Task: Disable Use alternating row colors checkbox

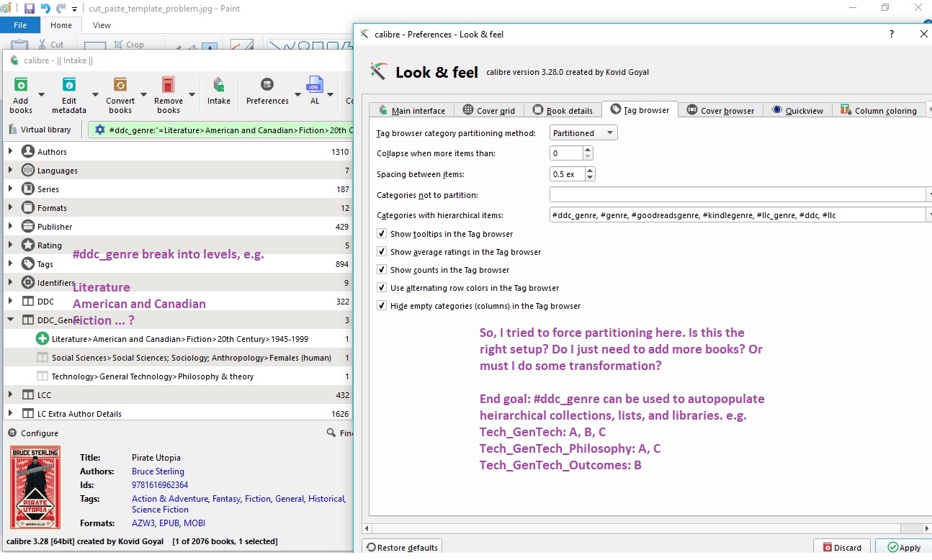Action: coord(382,288)
